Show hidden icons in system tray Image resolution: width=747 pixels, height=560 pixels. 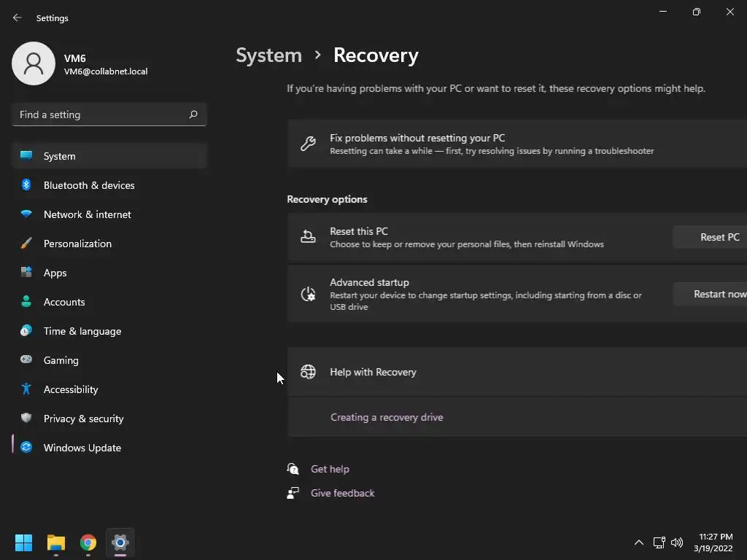click(639, 542)
